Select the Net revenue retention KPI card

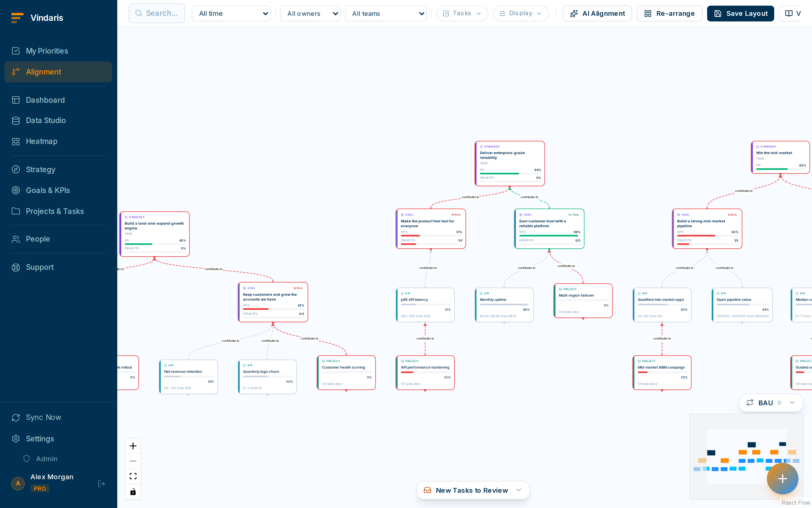pos(188,377)
